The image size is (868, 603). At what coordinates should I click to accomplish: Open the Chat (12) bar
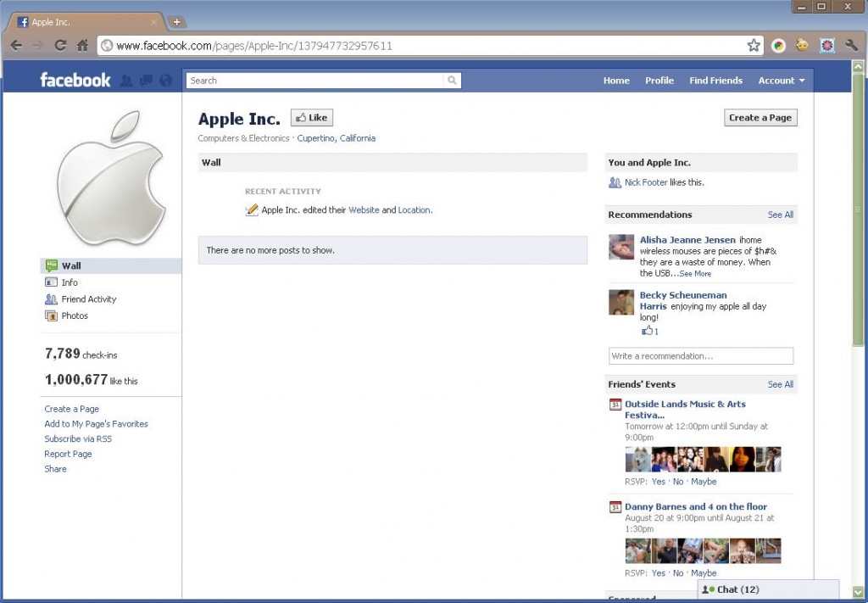pyautogui.click(x=768, y=589)
